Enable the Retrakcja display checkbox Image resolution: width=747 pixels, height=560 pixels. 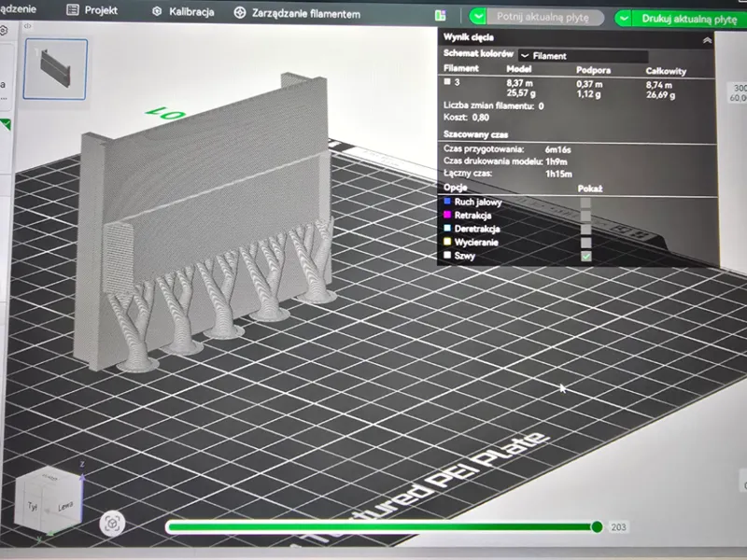coord(585,217)
